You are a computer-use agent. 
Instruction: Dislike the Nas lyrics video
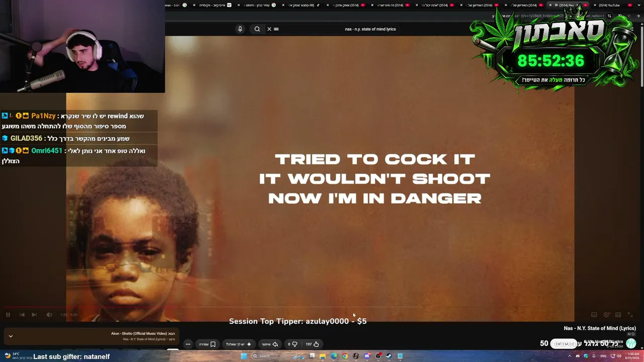coord(293,344)
